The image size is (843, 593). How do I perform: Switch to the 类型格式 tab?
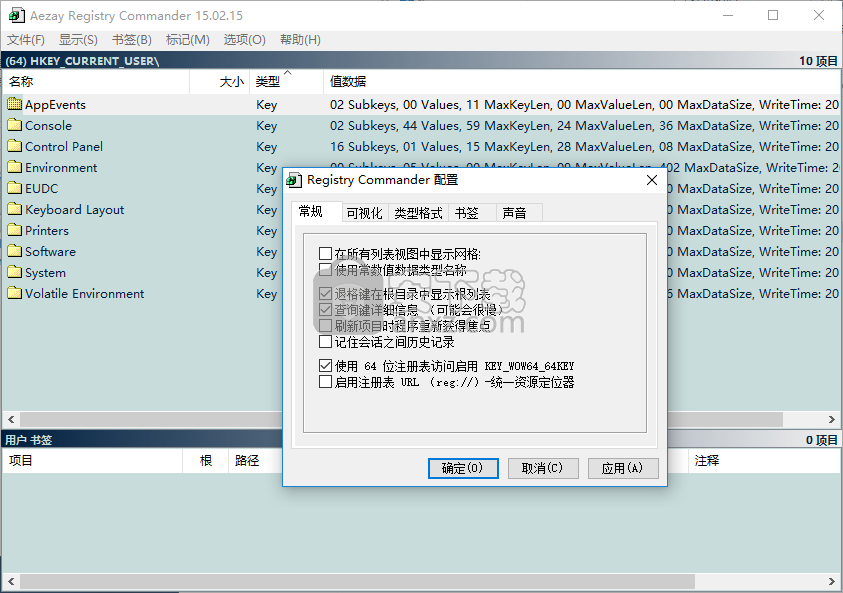tap(418, 213)
